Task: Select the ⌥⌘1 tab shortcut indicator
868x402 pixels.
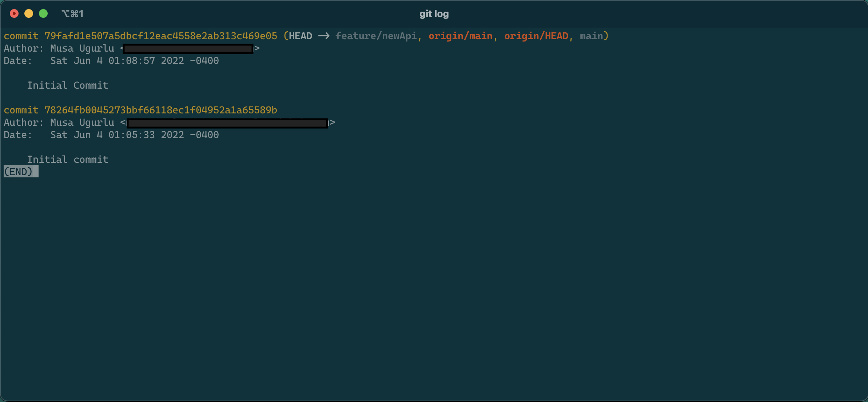Action: click(x=72, y=13)
